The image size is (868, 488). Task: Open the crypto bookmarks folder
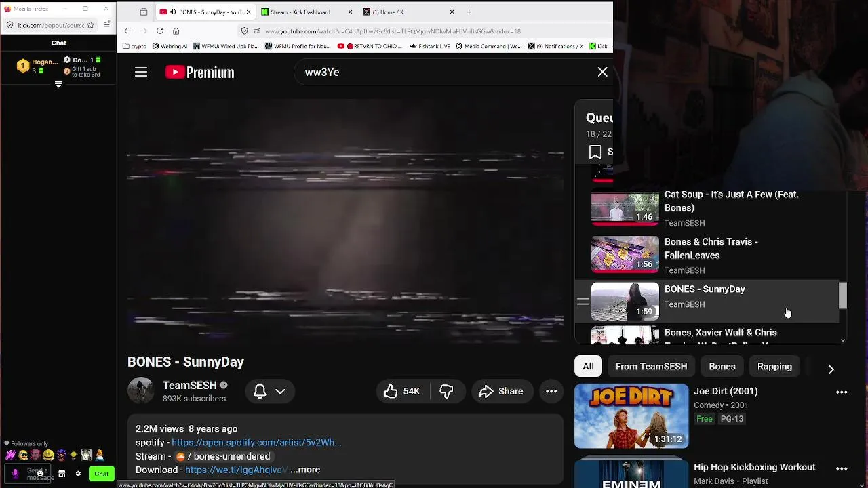click(134, 46)
